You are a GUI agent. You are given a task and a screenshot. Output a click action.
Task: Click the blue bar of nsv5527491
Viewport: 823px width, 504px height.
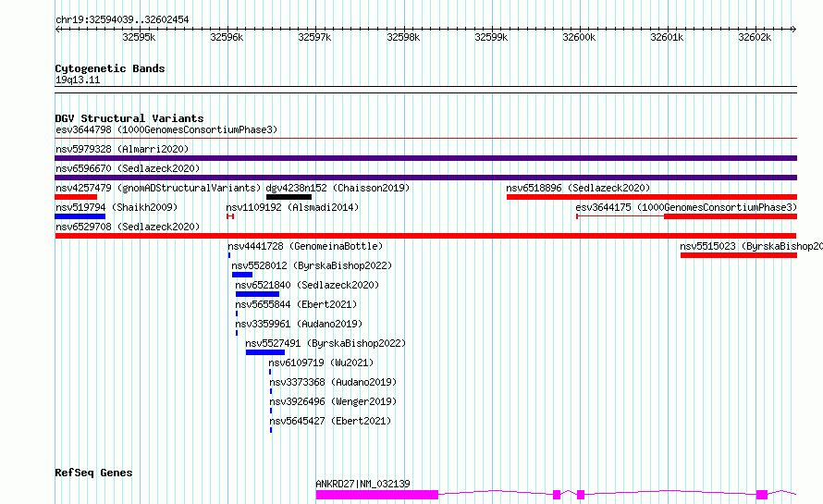click(x=265, y=352)
